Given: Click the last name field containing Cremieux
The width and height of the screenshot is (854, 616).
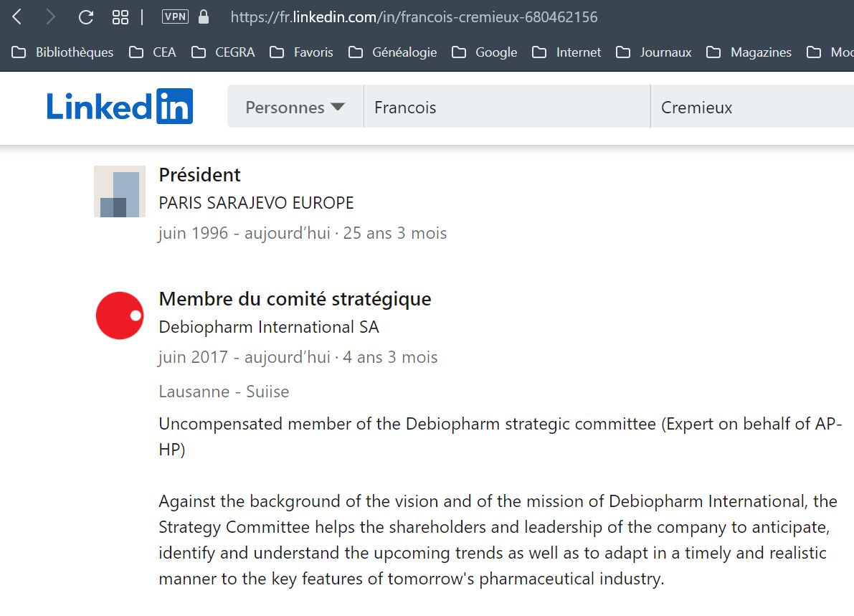Looking at the screenshot, I should click(x=752, y=108).
